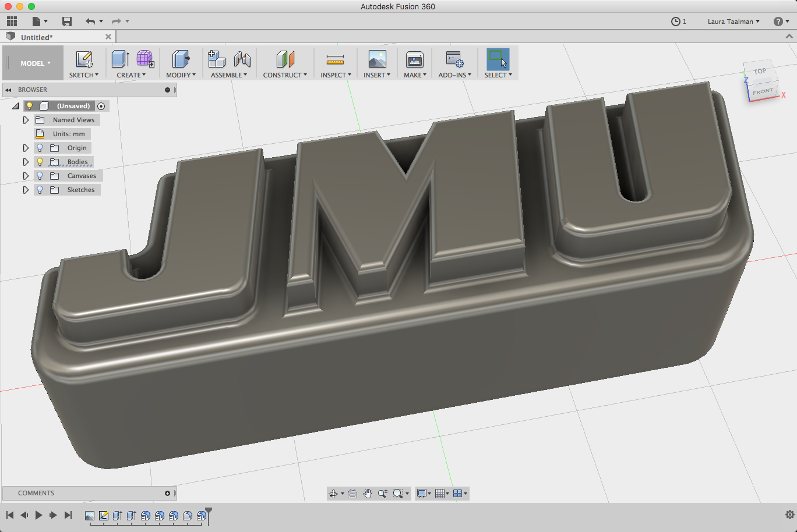The image size is (797, 532).
Task: Open the CREATE menu
Action: tap(131, 75)
